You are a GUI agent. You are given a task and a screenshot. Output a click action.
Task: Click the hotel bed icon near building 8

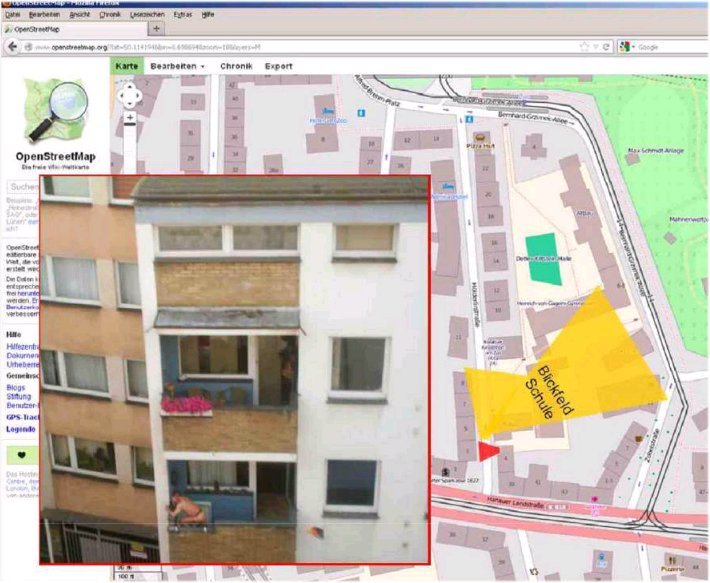[326, 111]
